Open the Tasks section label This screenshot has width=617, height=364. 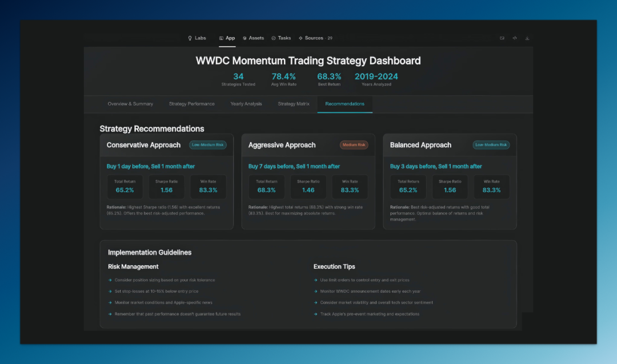tap(285, 38)
